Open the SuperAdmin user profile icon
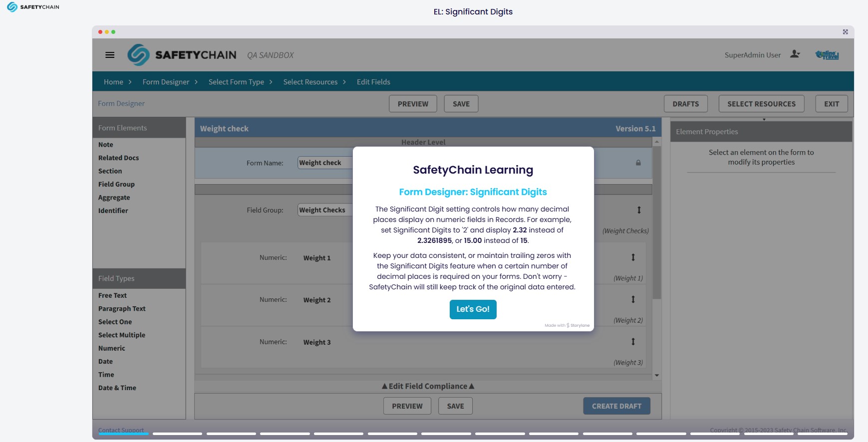The image size is (868, 442). pyautogui.click(x=795, y=54)
